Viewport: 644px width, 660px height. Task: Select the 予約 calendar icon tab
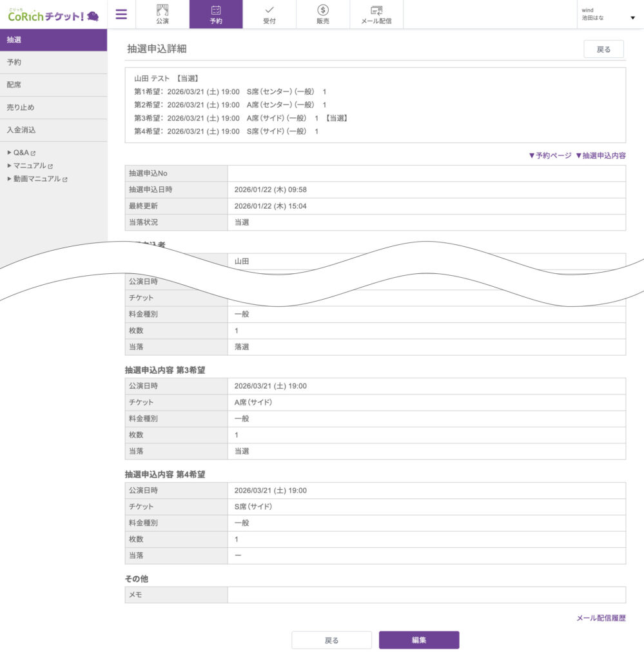[x=216, y=14]
